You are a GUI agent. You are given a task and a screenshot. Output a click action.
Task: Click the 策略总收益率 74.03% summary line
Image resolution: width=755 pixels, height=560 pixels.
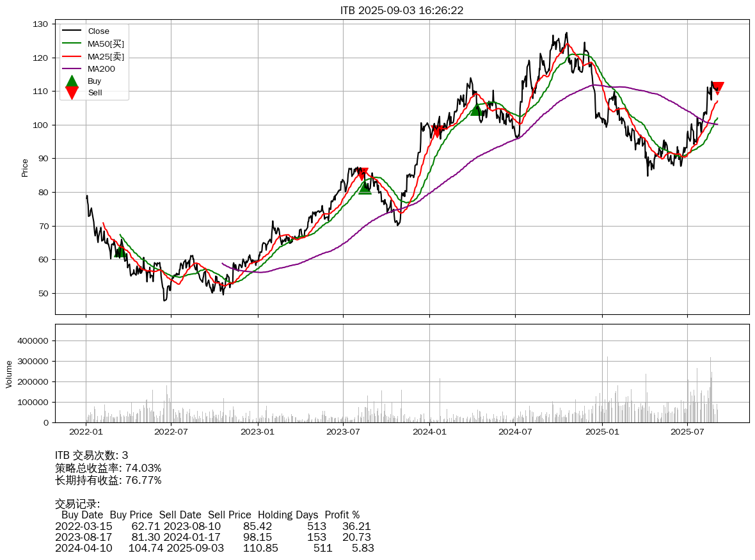(108, 468)
